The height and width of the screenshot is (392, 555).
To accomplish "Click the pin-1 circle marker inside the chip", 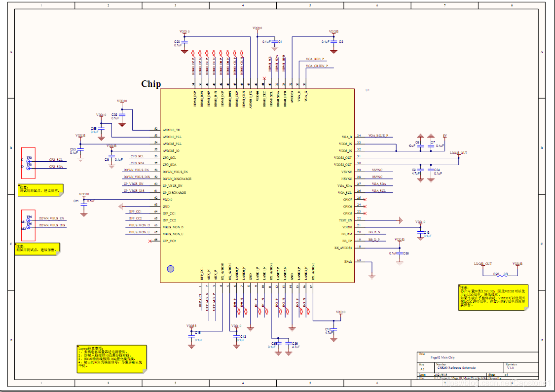I will click(171, 269).
